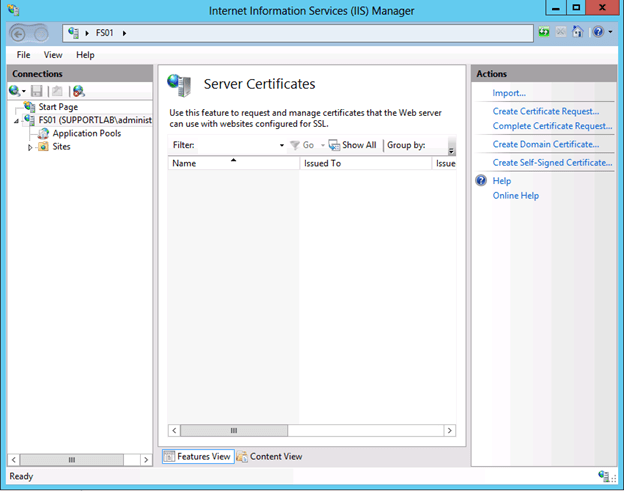Click Create Certificate Request... link
The height and width of the screenshot is (491, 624).
coord(546,111)
